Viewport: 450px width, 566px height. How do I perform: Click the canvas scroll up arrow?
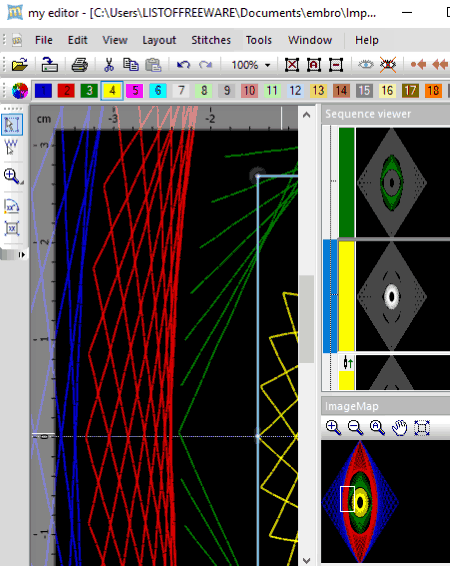tap(307, 115)
